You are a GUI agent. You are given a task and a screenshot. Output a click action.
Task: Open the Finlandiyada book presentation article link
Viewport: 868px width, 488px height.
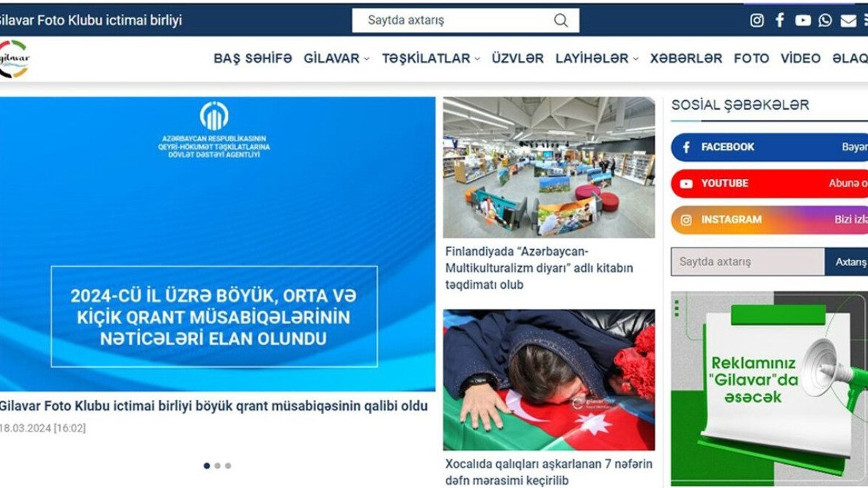click(x=539, y=267)
